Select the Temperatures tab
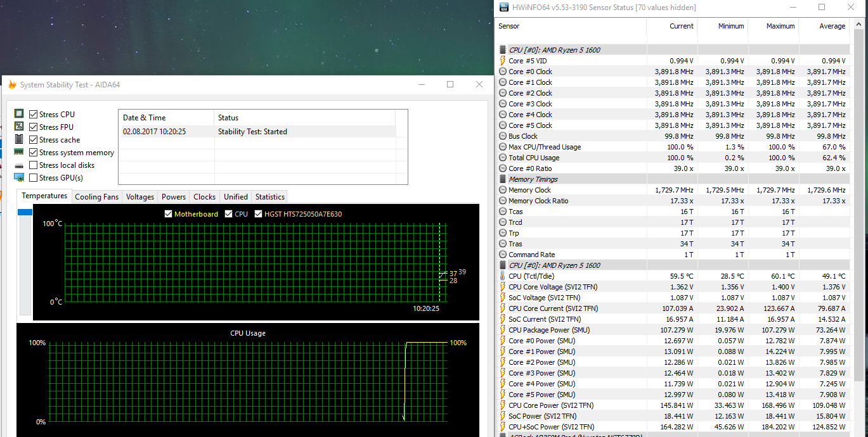868x437 pixels. tap(44, 196)
